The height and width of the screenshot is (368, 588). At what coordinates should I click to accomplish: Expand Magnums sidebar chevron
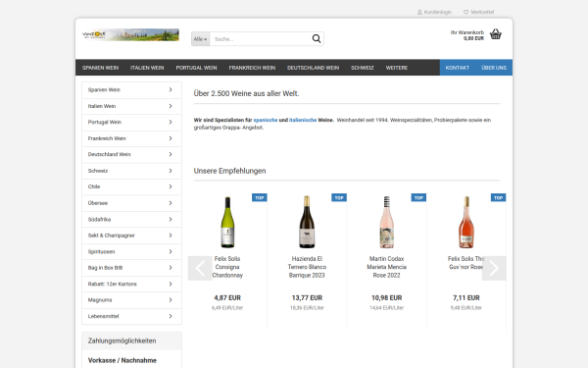pyautogui.click(x=171, y=300)
